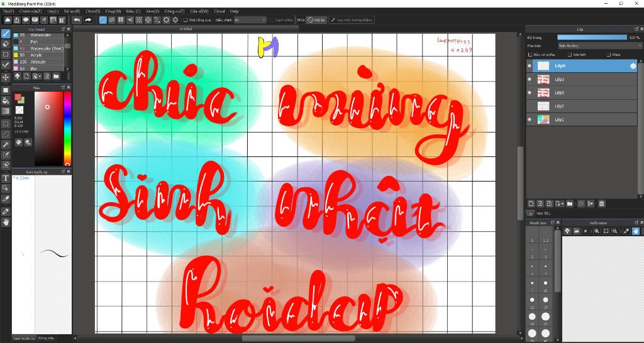Select the Eraser tool
644x343 pixels.
coord(6,43)
